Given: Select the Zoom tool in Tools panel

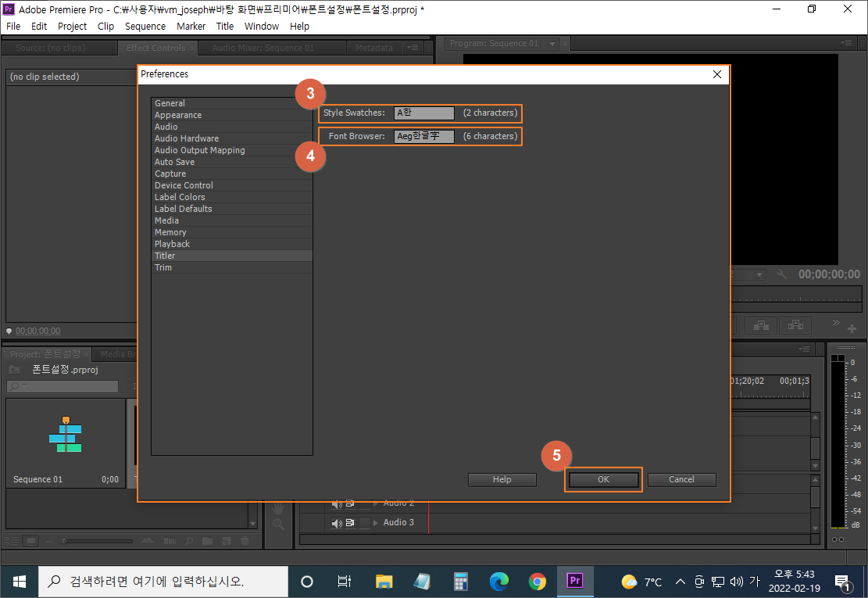Looking at the screenshot, I should coord(278,524).
